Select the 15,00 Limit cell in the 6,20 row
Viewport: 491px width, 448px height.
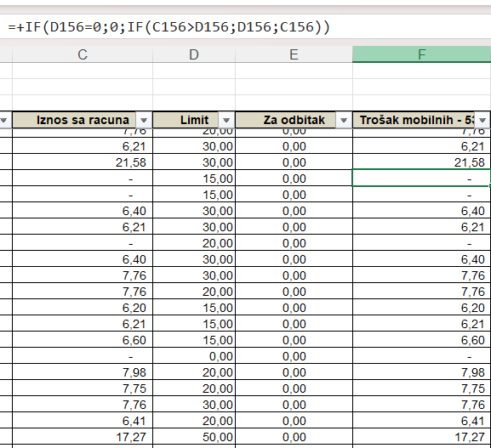click(x=194, y=308)
